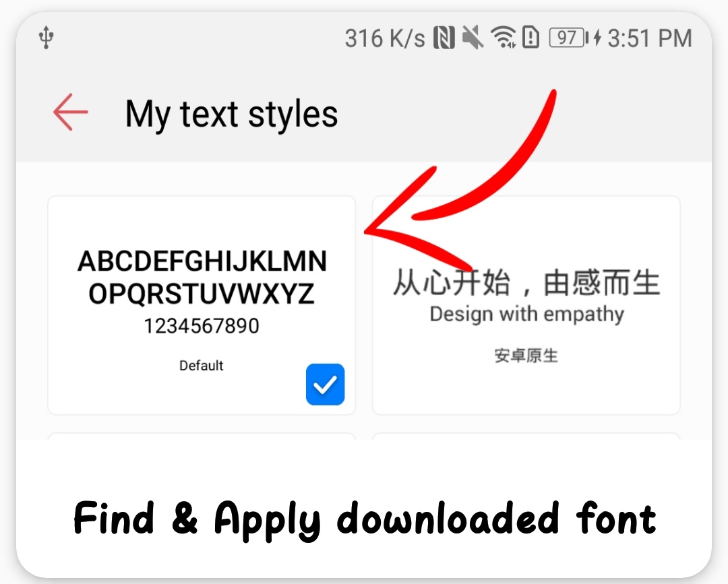Open the My text styles title area
Screen dimensions: 728x584
(x=231, y=113)
